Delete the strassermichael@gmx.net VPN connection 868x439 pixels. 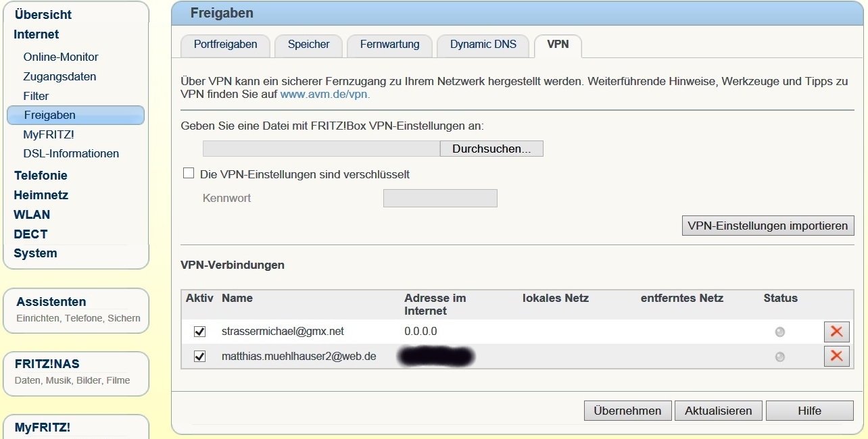(x=836, y=332)
